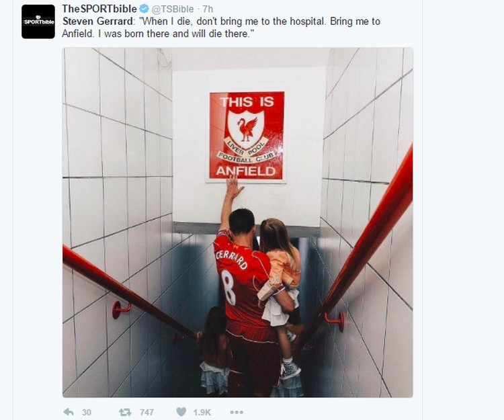Click the reply arrow icon

[x=69, y=412]
